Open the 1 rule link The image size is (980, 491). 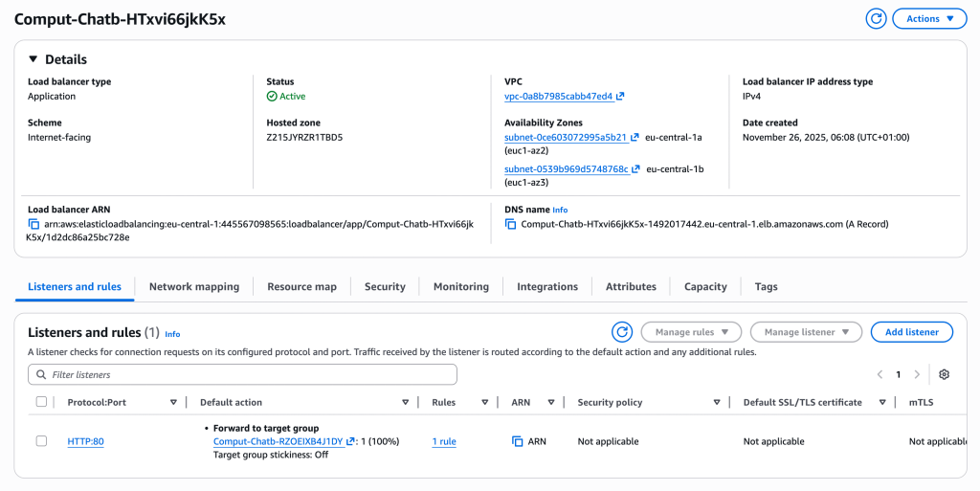444,441
